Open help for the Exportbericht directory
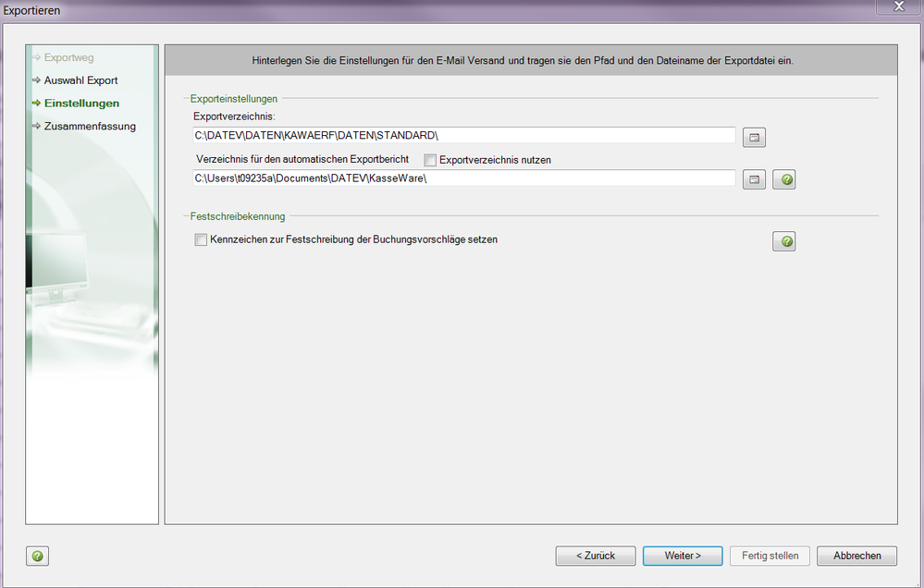This screenshot has height=588, width=924. click(x=784, y=179)
